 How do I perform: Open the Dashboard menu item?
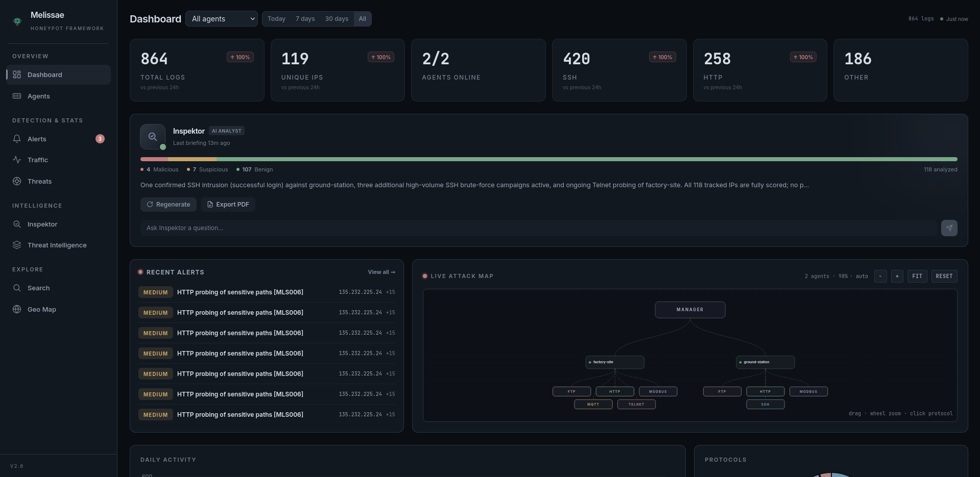[x=58, y=74]
